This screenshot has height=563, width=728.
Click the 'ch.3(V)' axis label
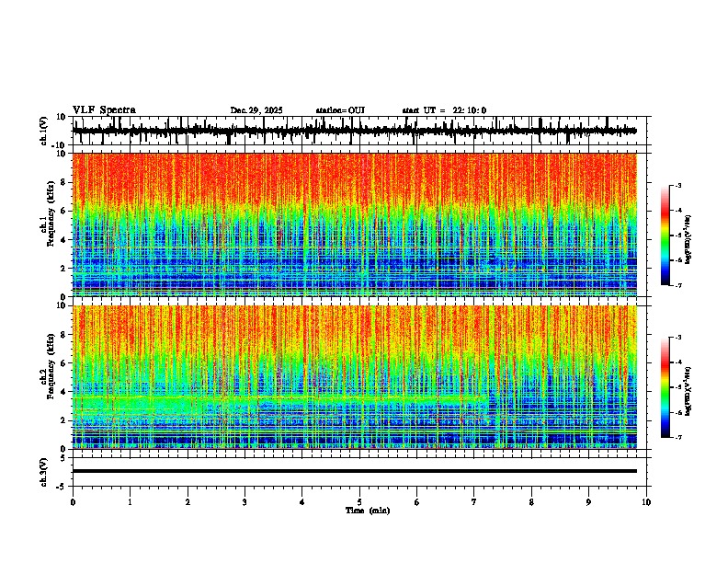(x=44, y=472)
